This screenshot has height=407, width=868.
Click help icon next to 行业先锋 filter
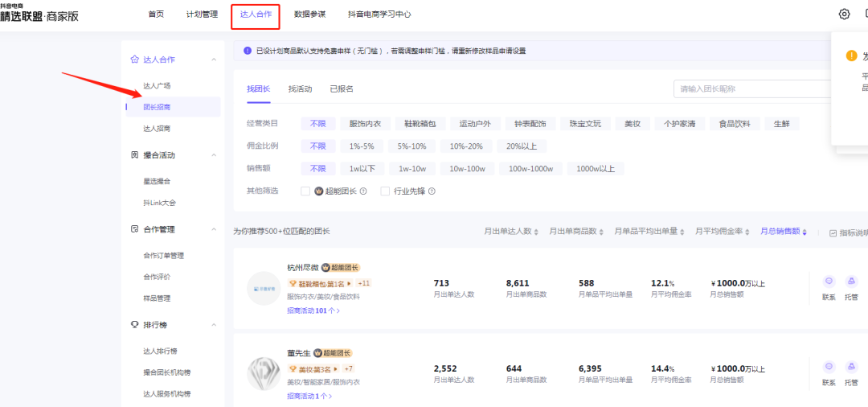coord(432,191)
